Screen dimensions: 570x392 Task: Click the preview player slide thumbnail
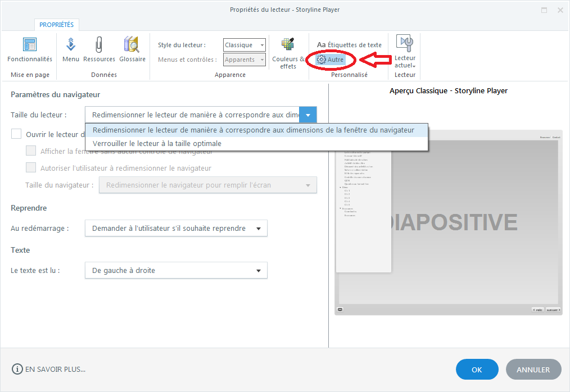pos(448,222)
